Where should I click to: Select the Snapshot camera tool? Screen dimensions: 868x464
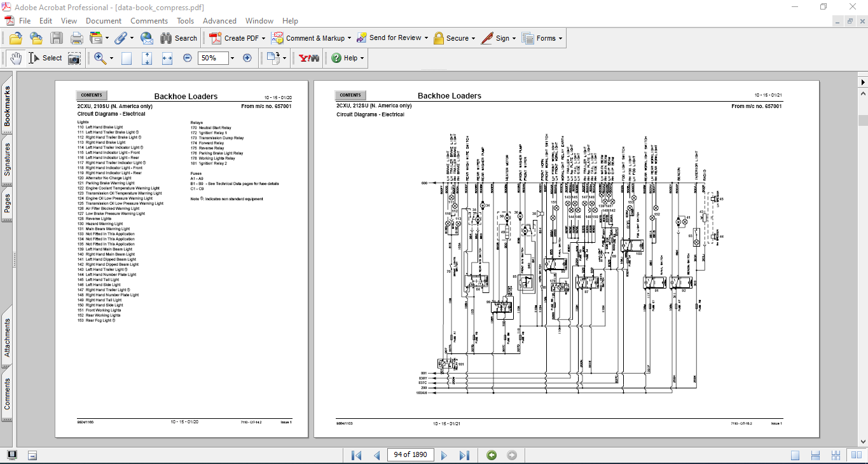coord(75,58)
